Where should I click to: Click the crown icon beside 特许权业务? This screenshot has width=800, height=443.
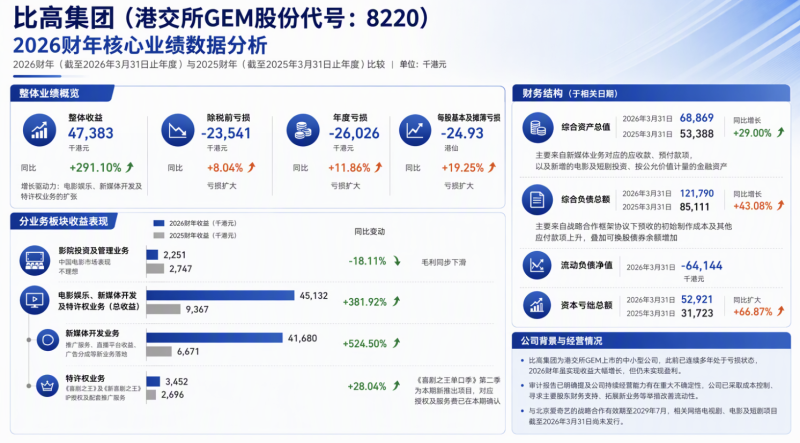pos(47,386)
